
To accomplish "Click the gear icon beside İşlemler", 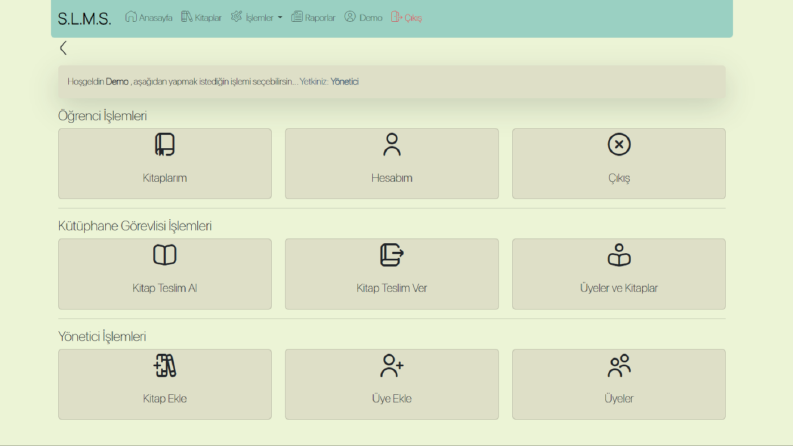I will click(236, 17).
